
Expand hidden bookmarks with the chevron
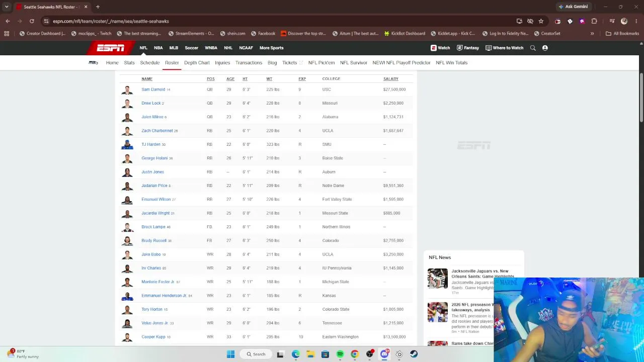(x=592, y=34)
